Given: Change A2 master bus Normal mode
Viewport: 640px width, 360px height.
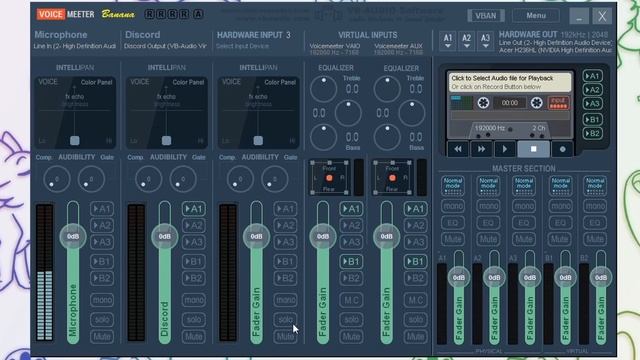Looking at the screenshot, I should coord(488,185).
